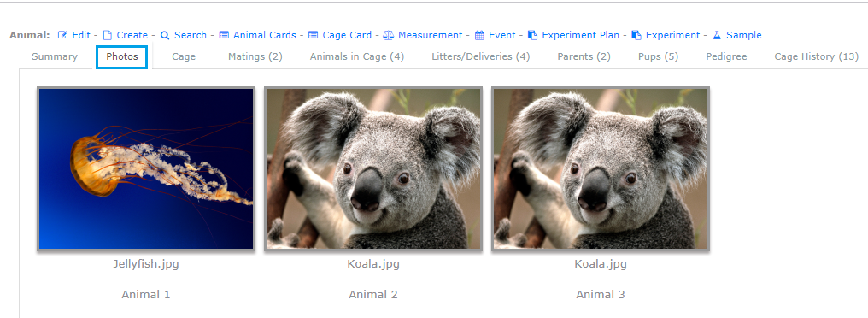Image resolution: width=868 pixels, height=318 pixels.
Task: Open the Matings (2) tab
Action: pos(255,56)
